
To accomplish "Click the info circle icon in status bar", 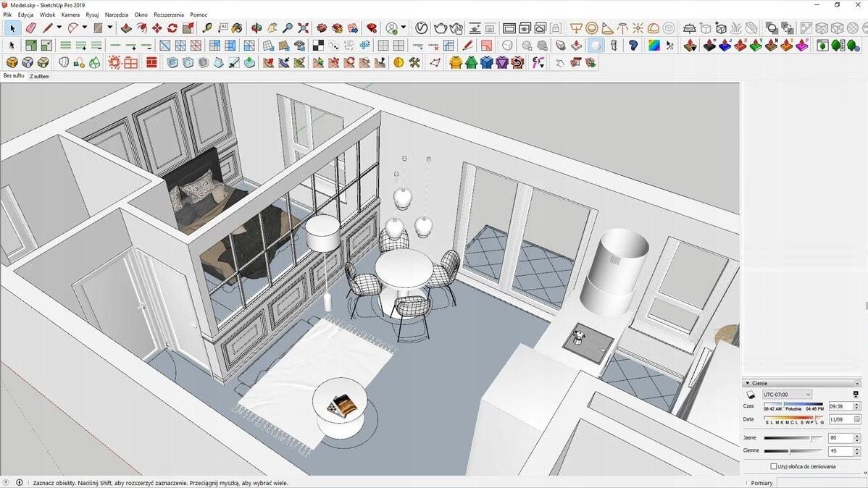I will coord(20,482).
